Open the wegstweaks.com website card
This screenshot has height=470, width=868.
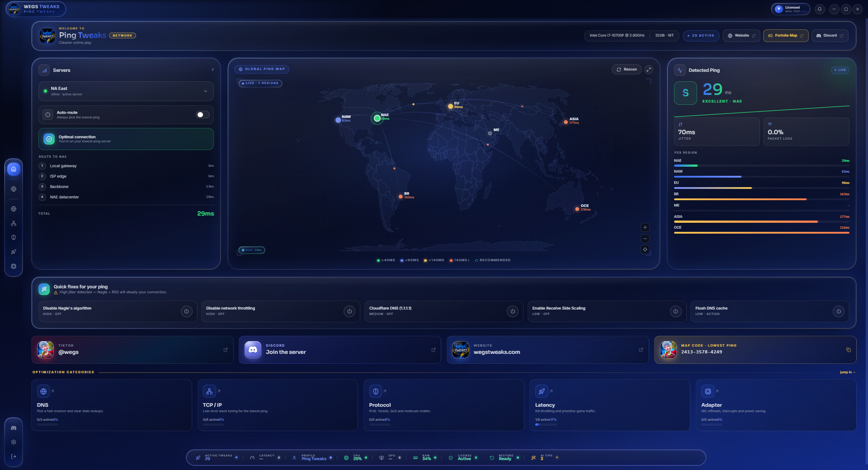click(547, 350)
